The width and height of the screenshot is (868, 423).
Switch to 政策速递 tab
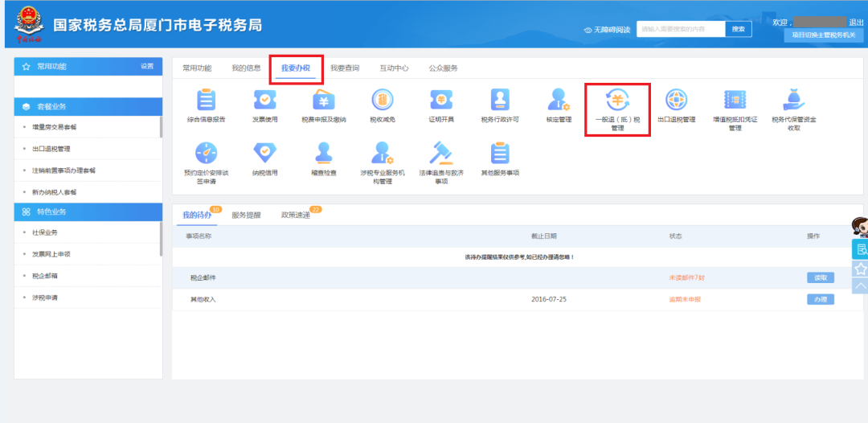pos(296,216)
